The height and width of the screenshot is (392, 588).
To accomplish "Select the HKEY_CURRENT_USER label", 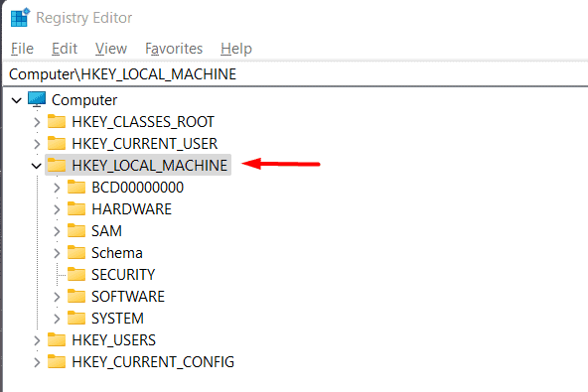I will [145, 144].
